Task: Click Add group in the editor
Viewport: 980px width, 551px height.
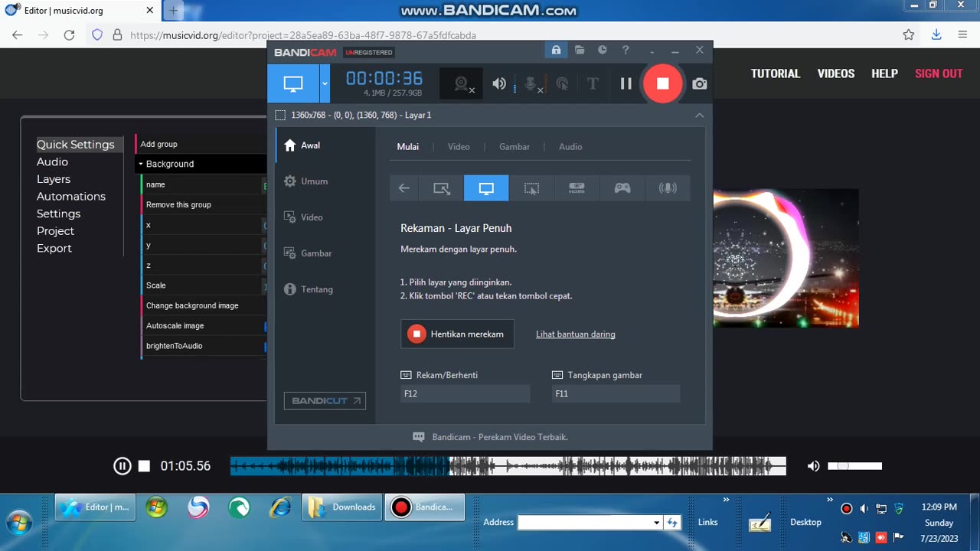Action: click(x=201, y=144)
